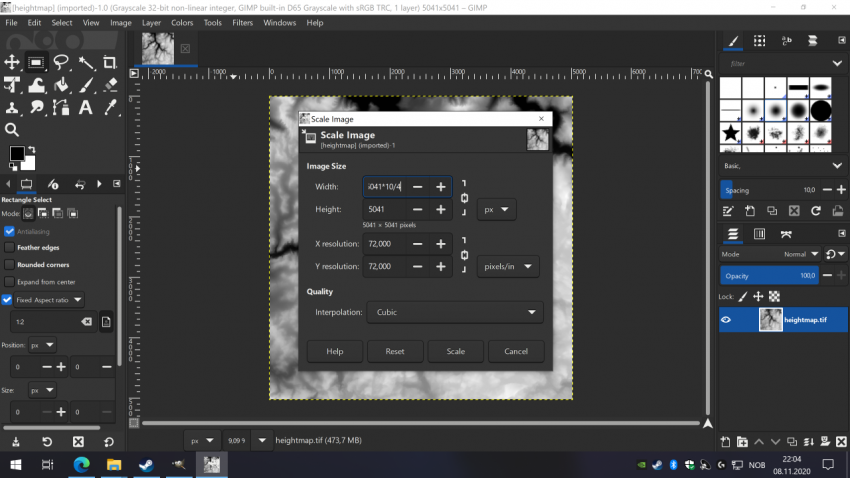Viewport: 850px width, 478px height.
Task: Select the Color Picker eyedropper tool
Action: click(x=110, y=107)
